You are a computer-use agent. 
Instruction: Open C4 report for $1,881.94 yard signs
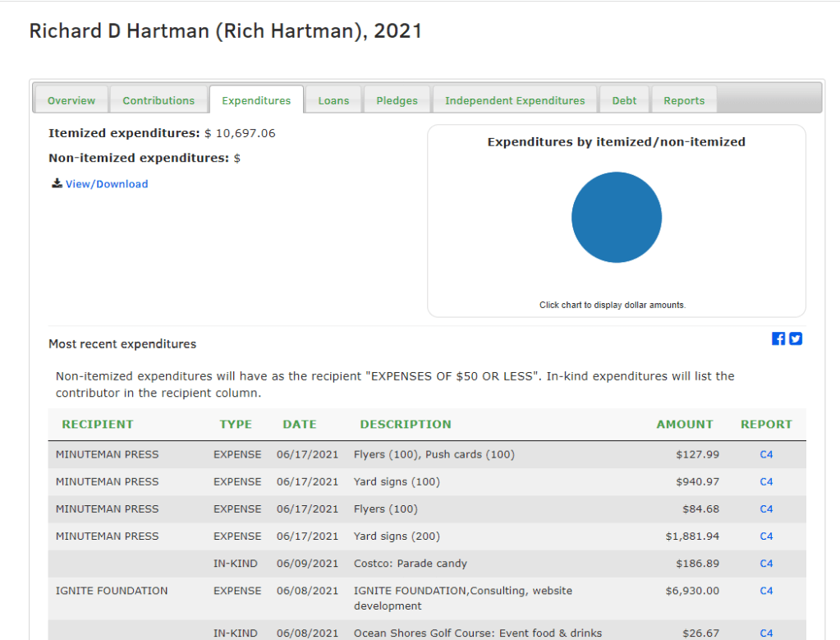point(766,536)
